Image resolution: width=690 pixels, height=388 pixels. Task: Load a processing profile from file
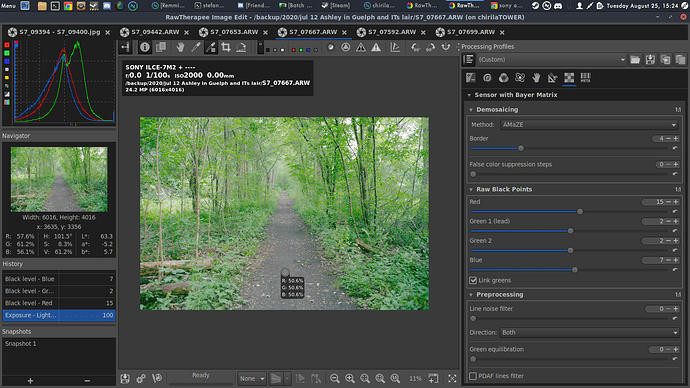point(635,59)
